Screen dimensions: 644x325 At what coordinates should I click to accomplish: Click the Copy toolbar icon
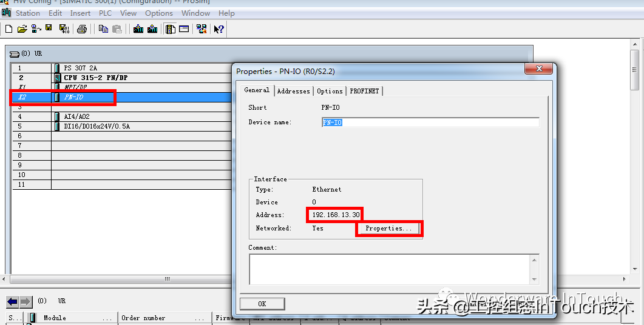pyautogui.click(x=103, y=28)
